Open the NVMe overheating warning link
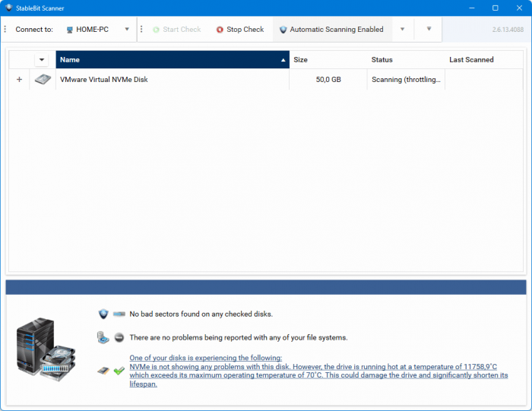The height and width of the screenshot is (411, 532). point(318,371)
